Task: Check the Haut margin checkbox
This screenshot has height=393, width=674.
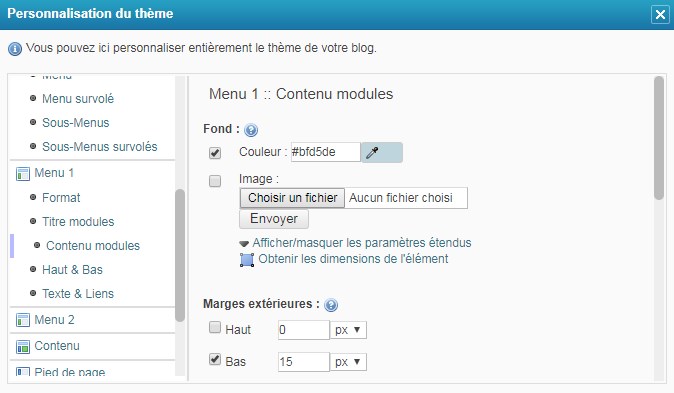Action: click(215, 328)
